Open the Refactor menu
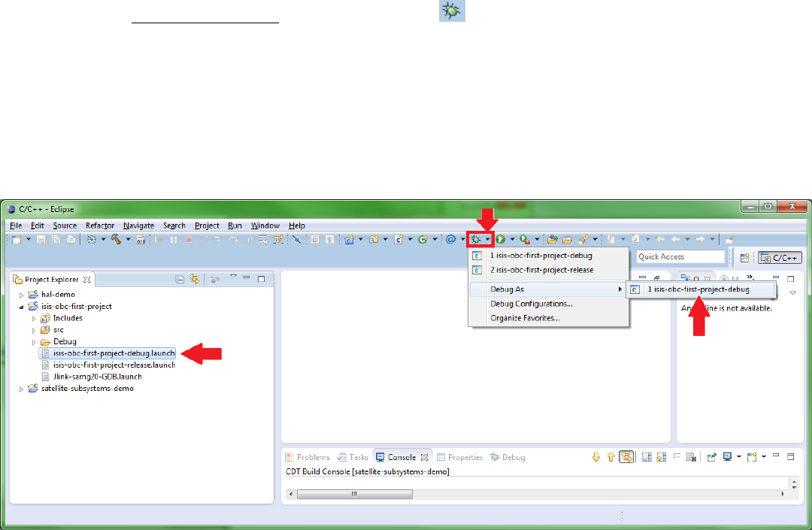812x530 pixels. coord(100,226)
